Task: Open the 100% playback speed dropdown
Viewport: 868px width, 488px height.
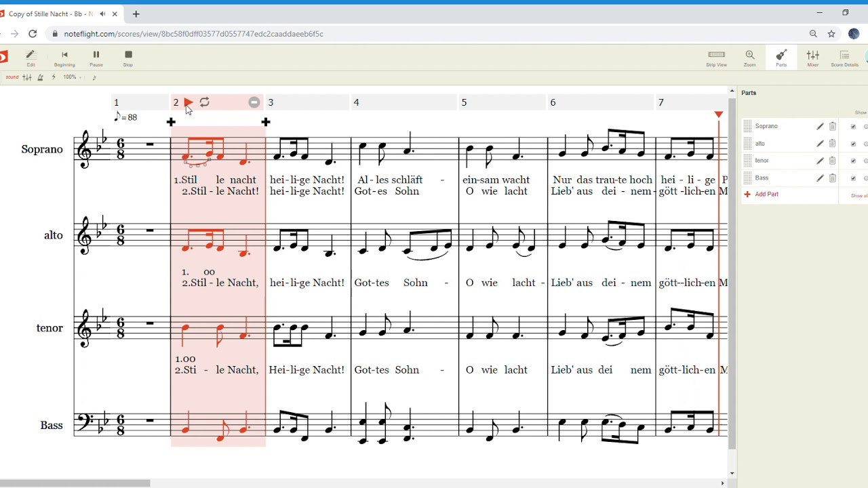Action: coord(73,77)
